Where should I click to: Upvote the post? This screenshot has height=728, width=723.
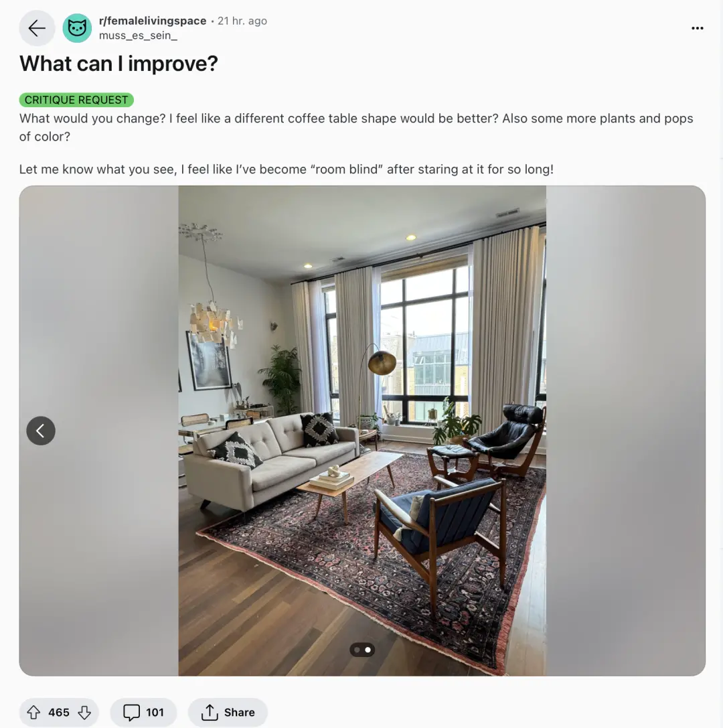tap(33, 712)
